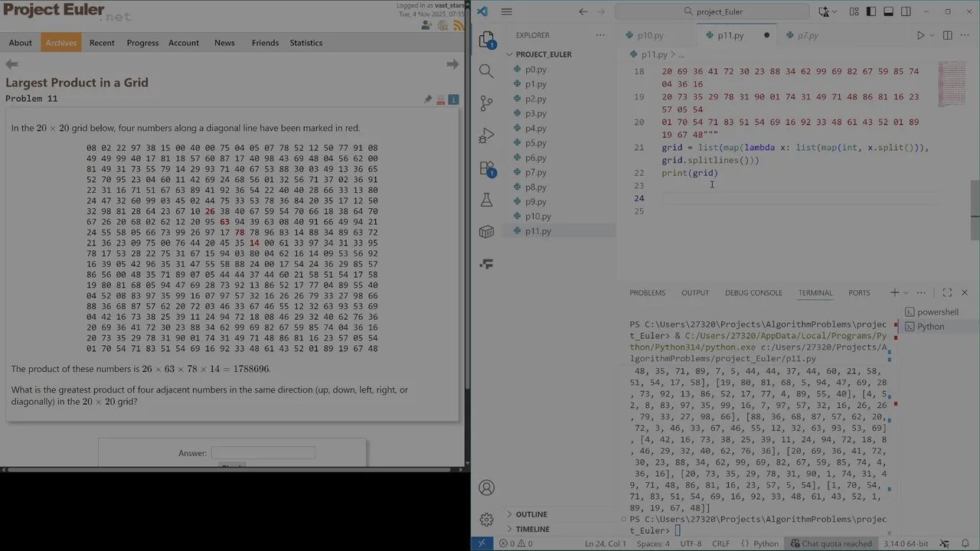Image resolution: width=980 pixels, height=551 pixels.
Task: Select the CRLF end-of-line sequence
Action: tap(720, 543)
